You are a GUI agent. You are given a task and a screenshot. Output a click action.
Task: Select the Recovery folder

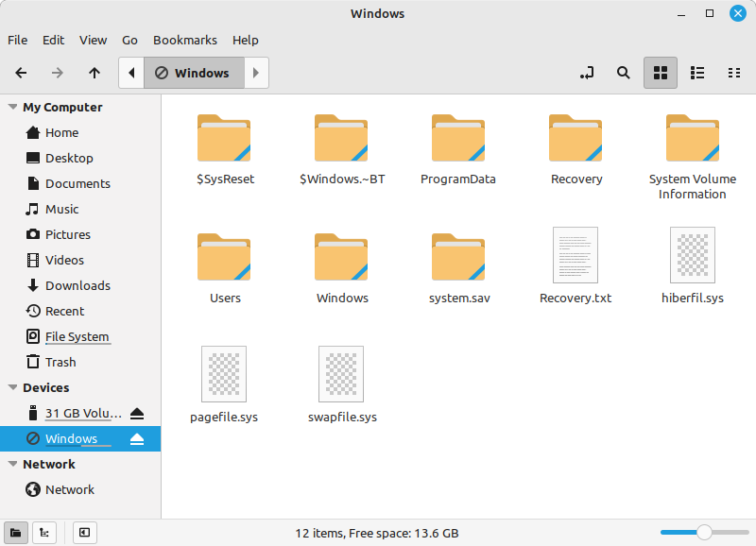point(576,150)
